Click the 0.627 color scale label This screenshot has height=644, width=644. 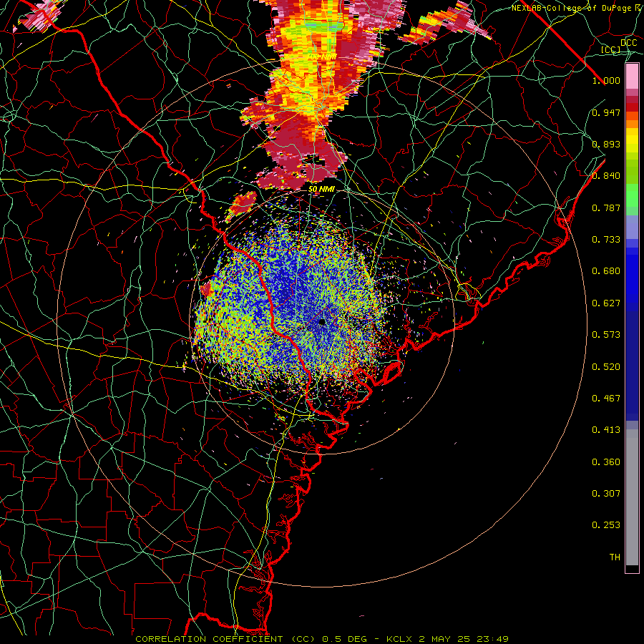(x=606, y=303)
